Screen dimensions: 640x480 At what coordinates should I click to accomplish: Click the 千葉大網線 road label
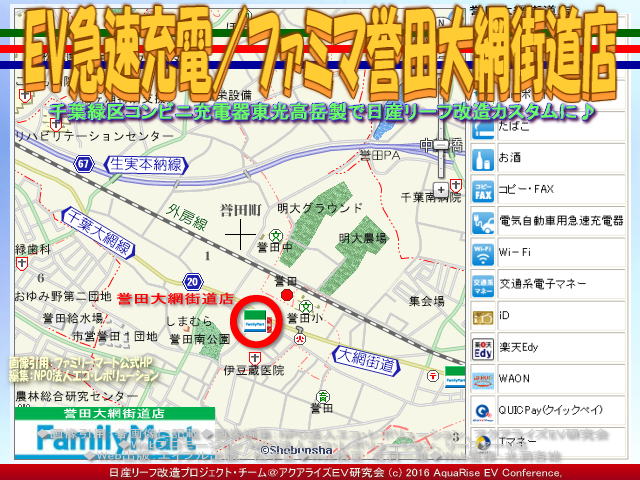pos(98,233)
